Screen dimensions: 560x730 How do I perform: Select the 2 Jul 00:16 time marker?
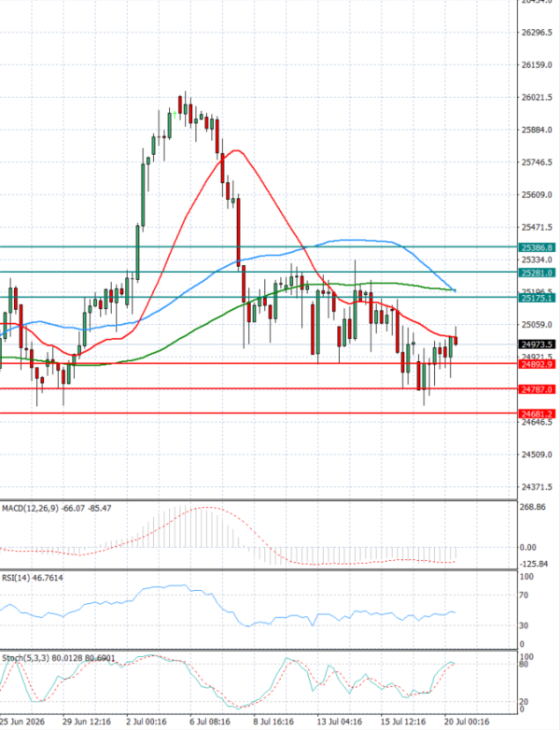click(x=147, y=722)
